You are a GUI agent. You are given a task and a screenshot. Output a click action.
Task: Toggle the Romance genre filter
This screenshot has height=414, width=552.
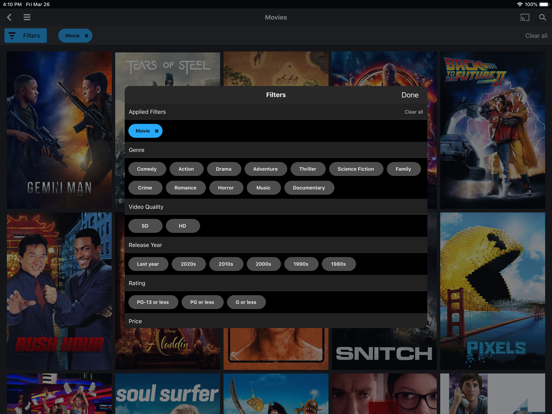point(186,188)
